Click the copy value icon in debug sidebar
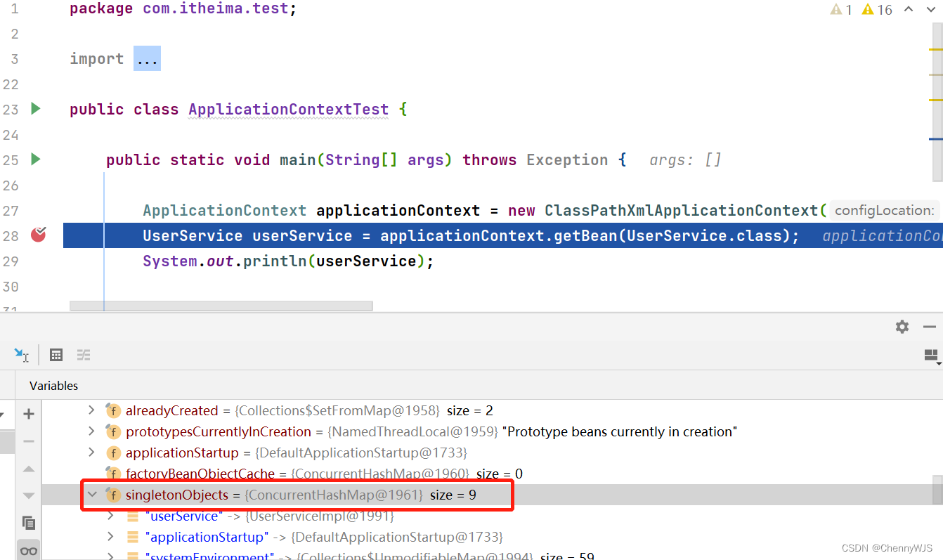The width and height of the screenshot is (943, 560). point(28,523)
